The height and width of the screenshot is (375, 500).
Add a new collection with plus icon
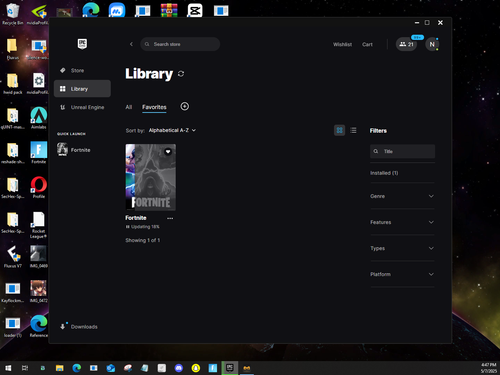pos(185,106)
